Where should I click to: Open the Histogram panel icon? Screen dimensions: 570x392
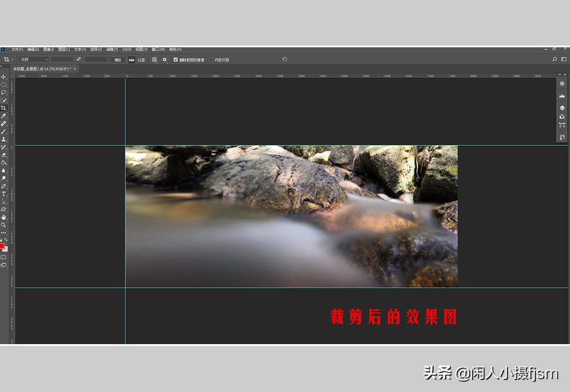tap(563, 95)
